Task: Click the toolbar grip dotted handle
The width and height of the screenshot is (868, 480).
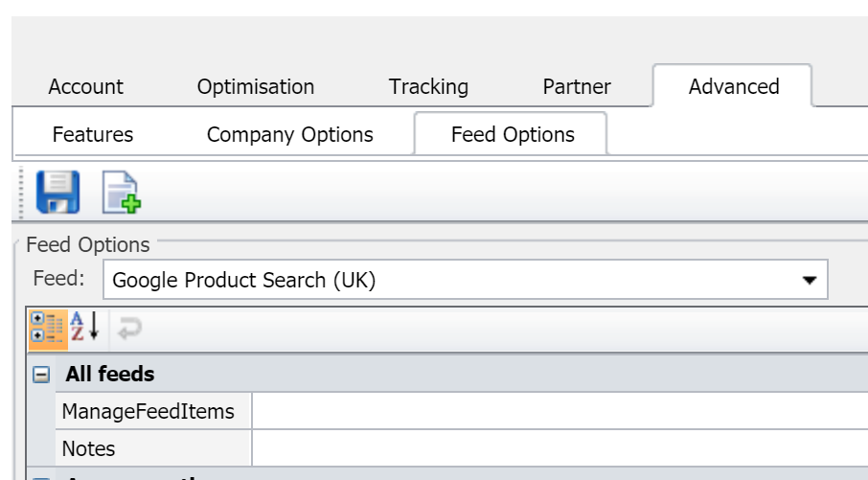Action: [x=21, y=193]
